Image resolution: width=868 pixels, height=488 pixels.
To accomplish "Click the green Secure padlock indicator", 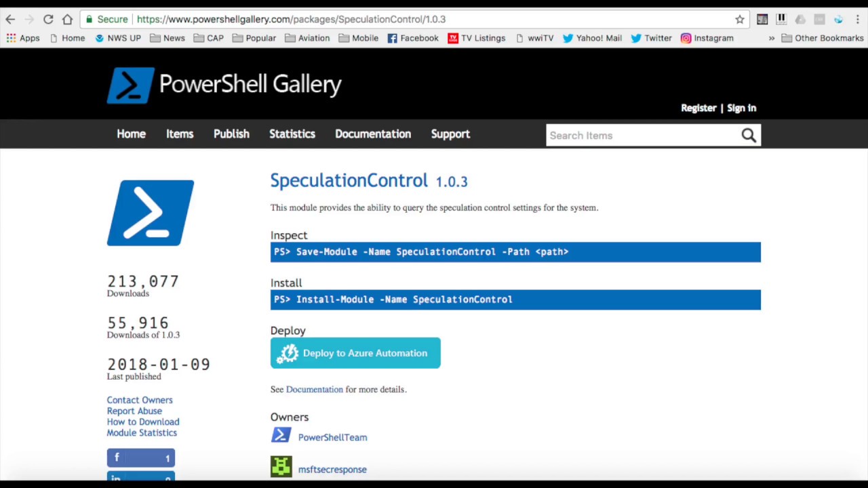I will [106, 19].
